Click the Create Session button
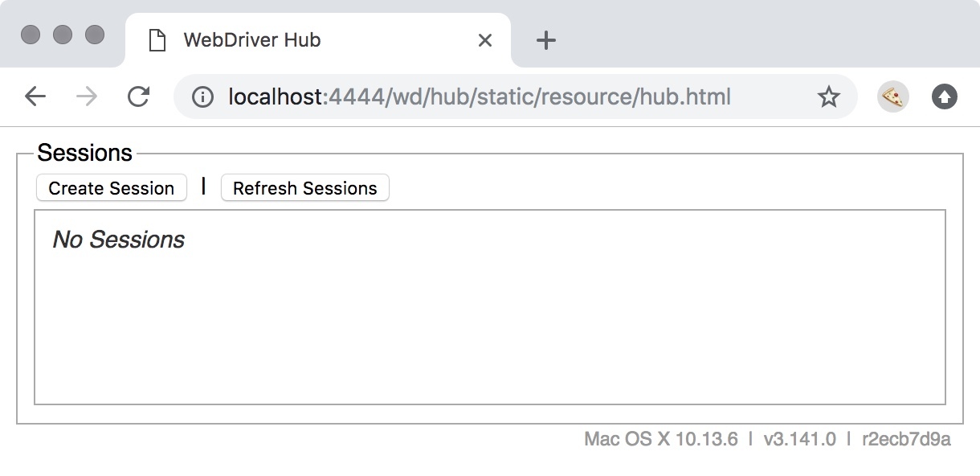Viewport: 980px width, 476px height. [x=111, y=188]
